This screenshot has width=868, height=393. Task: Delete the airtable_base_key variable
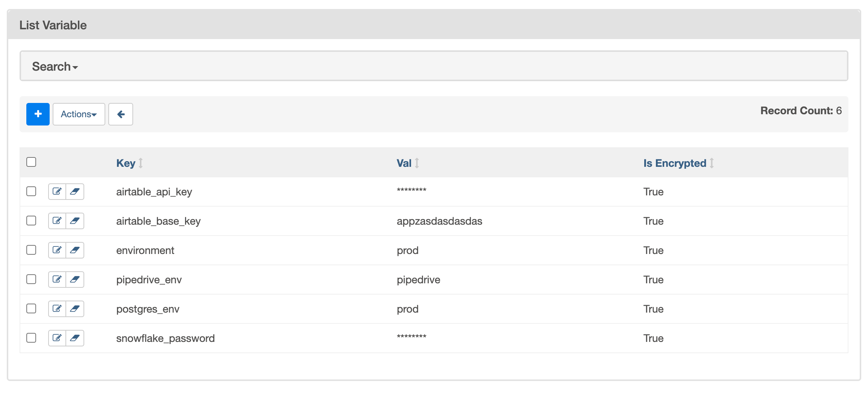pyautogui.click(x=75, y=221)
